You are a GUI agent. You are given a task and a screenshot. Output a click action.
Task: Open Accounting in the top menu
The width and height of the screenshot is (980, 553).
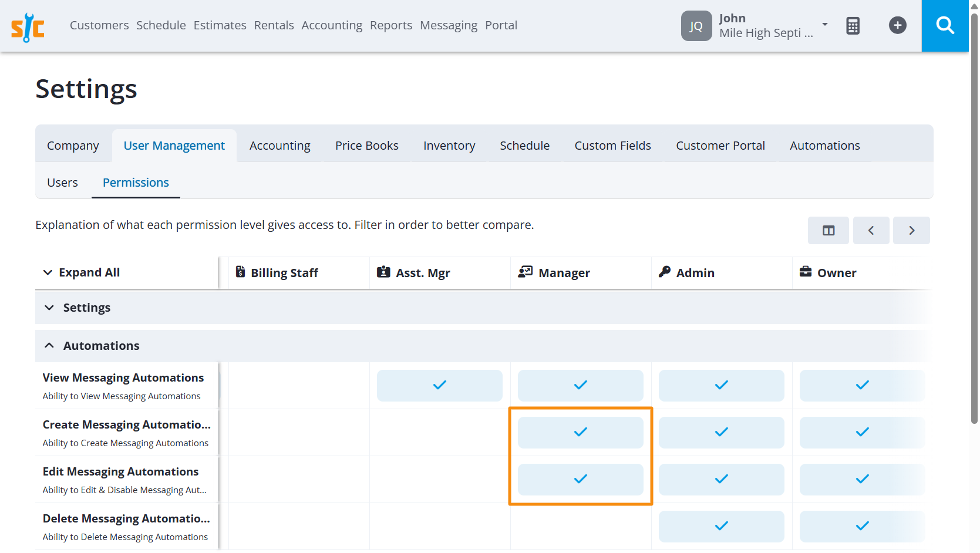[x=332, y=25]
